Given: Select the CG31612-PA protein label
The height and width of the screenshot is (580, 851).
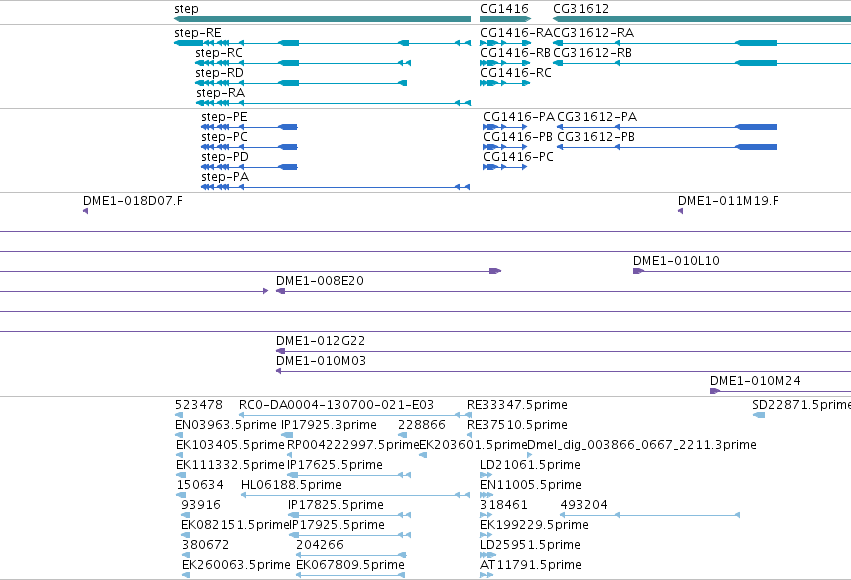Looking at the screenshot, I should pos(597,117).
